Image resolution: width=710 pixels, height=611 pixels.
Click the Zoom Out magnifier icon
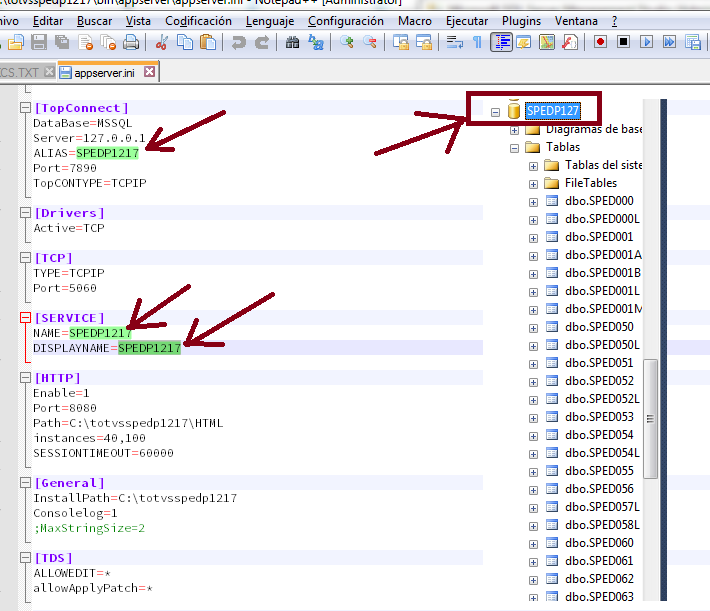[x=370, y=43]
